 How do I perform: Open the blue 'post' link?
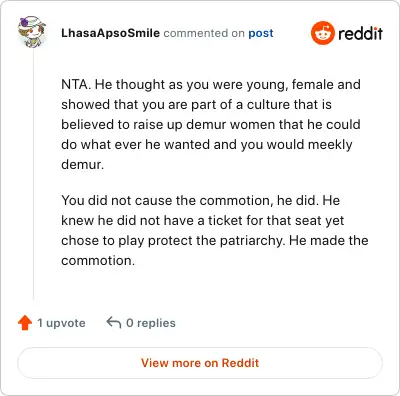click(261, 33)
